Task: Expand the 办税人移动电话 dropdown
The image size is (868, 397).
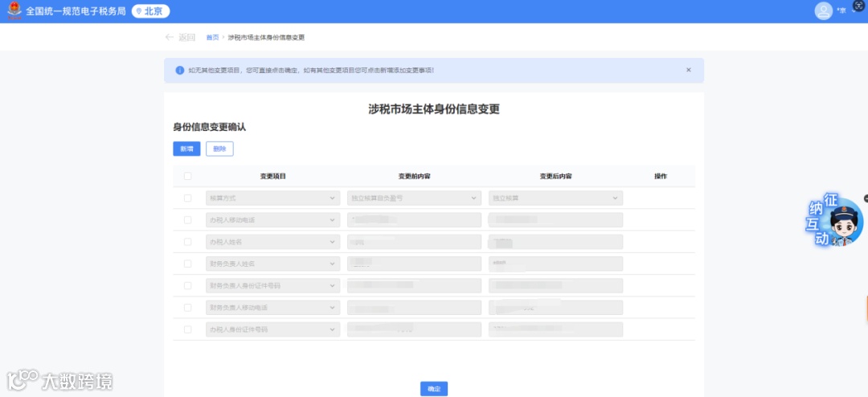Action: pos(272,220)
